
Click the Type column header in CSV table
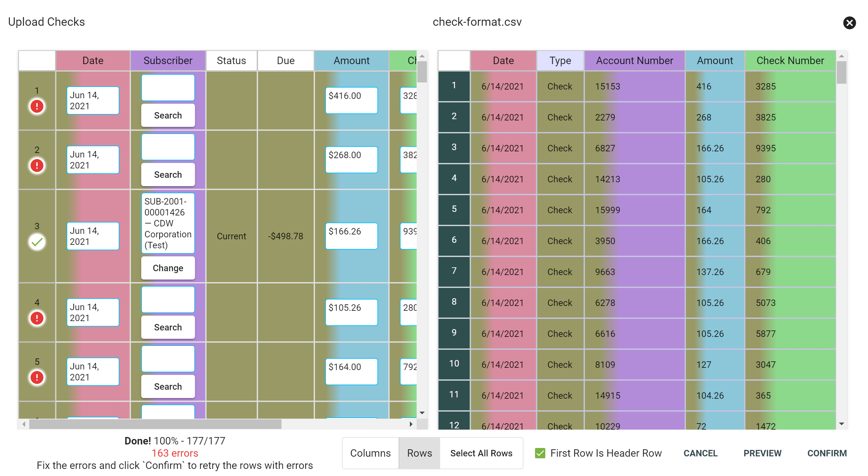click(560, 61)
